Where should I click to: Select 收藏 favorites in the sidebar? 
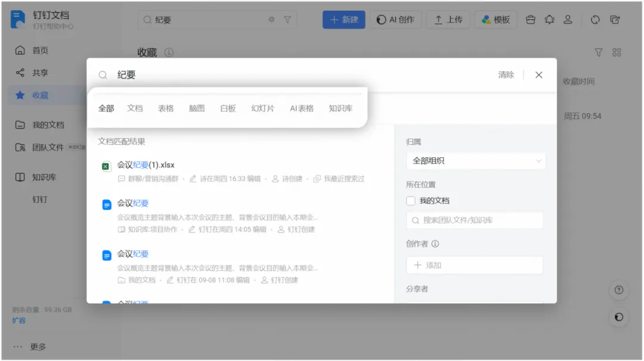41,95
